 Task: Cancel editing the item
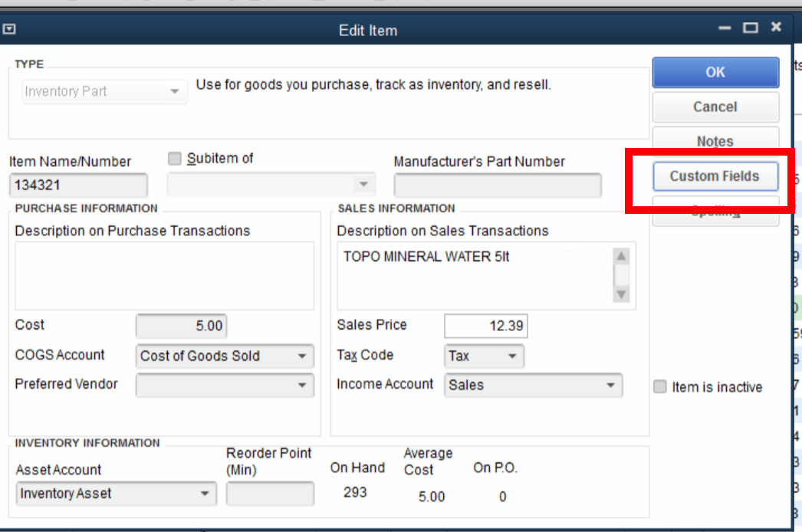pyautogui.click(x=715, y=107)
